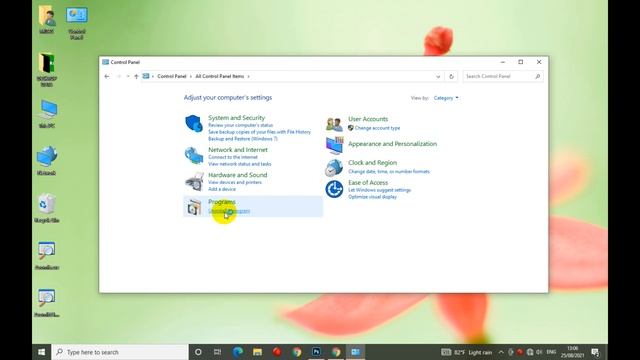Click the ENG language indicator
This screenshot has height=360, width=640.
point(551,352)
